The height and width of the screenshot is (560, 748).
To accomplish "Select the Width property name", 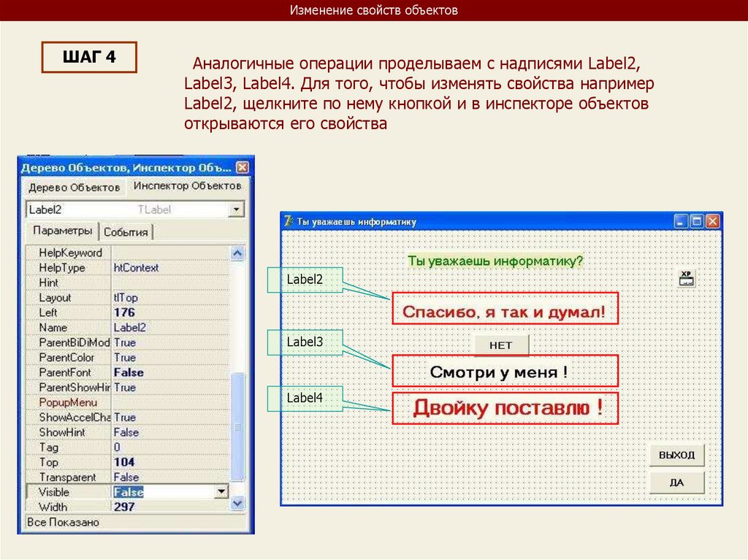I will pos(53,507).
